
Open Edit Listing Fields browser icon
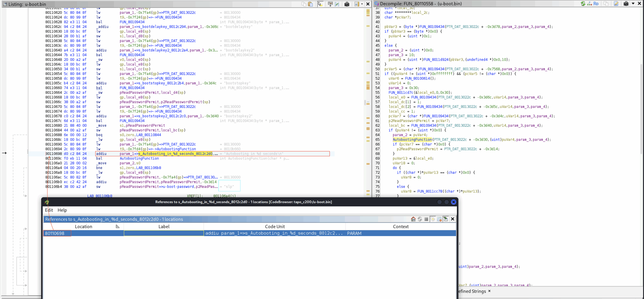coord(330,4)
